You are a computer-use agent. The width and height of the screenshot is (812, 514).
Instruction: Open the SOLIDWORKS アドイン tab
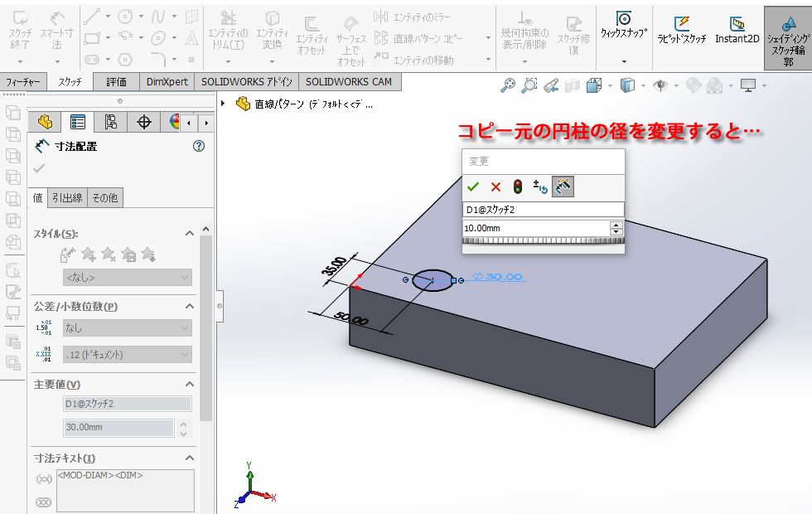pyautogui.click(x=247, y=82)
